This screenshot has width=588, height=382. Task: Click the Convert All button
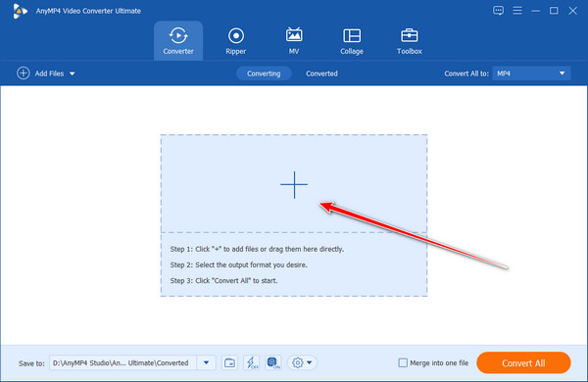(x=523, y=362)
